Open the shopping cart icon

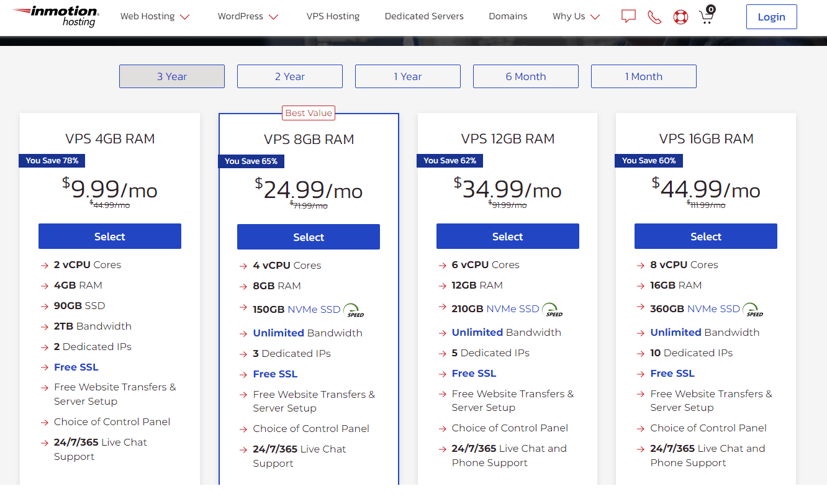coord(707,17)
